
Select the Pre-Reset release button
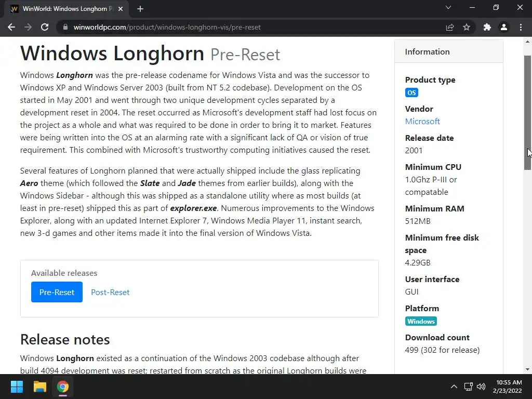57,292
